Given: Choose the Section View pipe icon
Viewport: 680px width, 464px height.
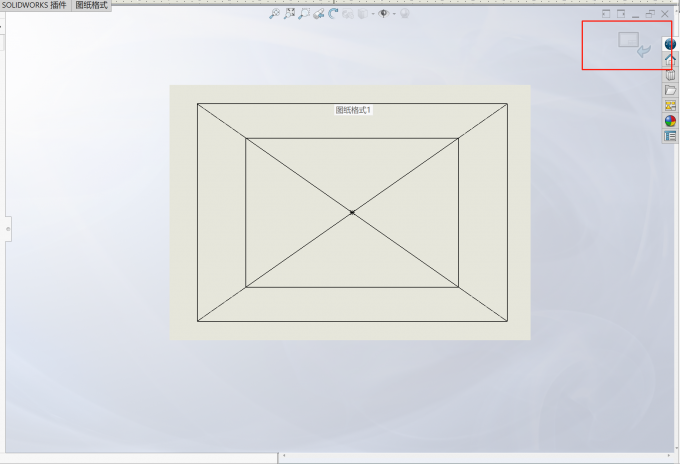Looking at the screenshot, I should tap(319, 13).
